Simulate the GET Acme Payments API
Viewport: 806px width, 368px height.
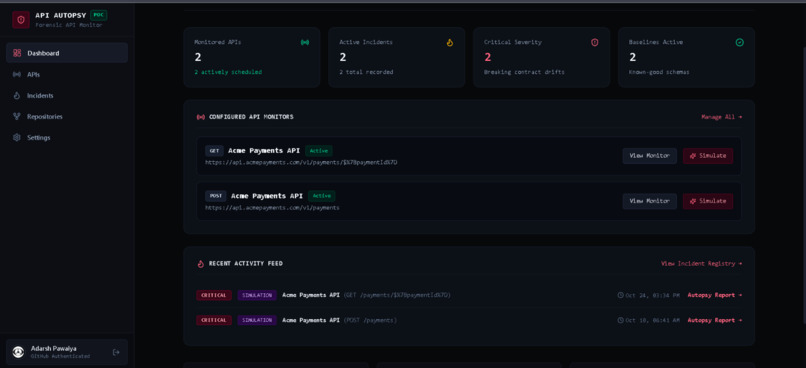pyautogui.click(x=708, y=156)
